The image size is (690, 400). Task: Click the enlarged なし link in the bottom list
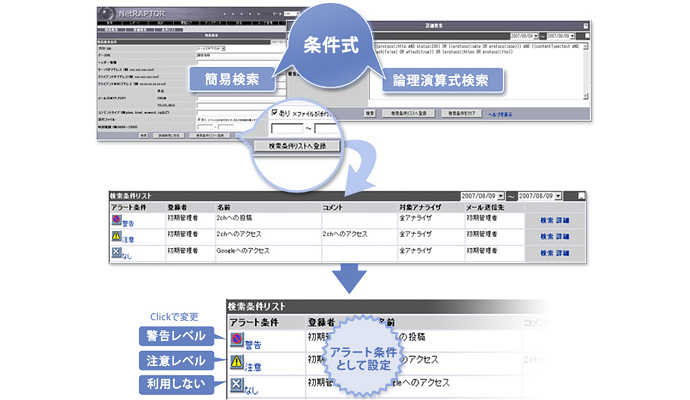(251, 390)
